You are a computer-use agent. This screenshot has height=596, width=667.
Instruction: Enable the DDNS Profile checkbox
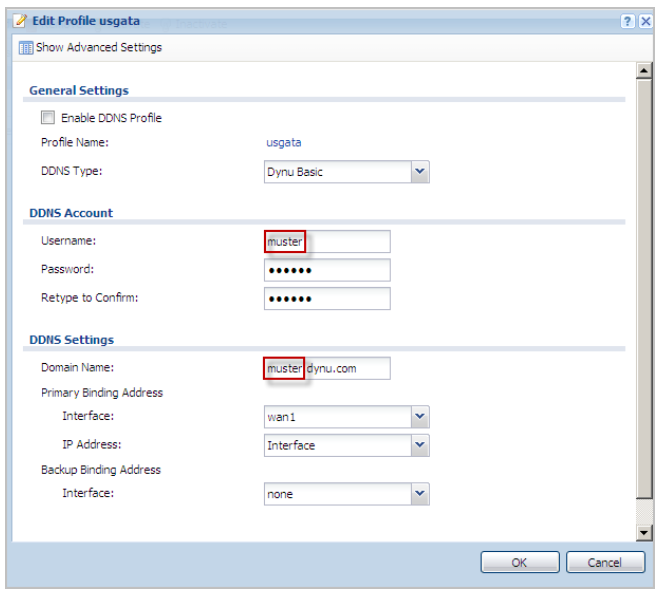[47, 118]
